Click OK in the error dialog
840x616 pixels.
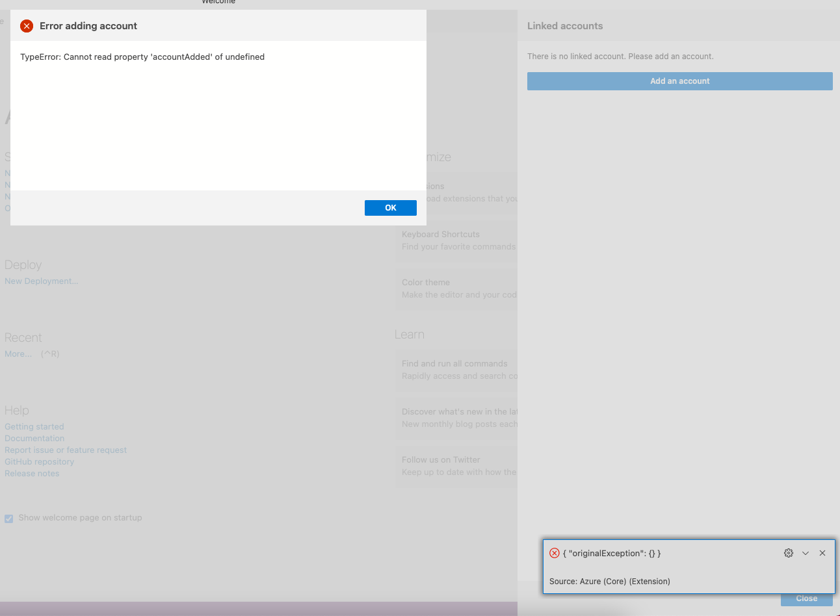click(390, 208)
